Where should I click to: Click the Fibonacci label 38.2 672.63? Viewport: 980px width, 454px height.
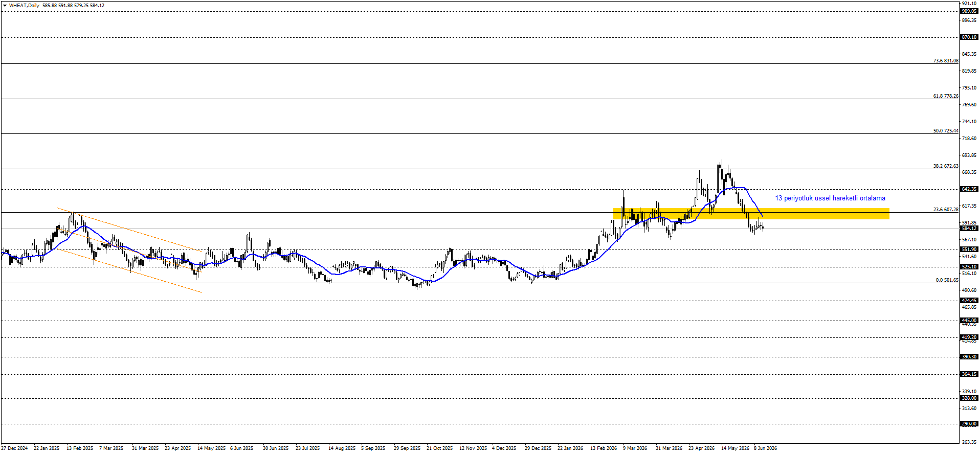coord(946,166)
